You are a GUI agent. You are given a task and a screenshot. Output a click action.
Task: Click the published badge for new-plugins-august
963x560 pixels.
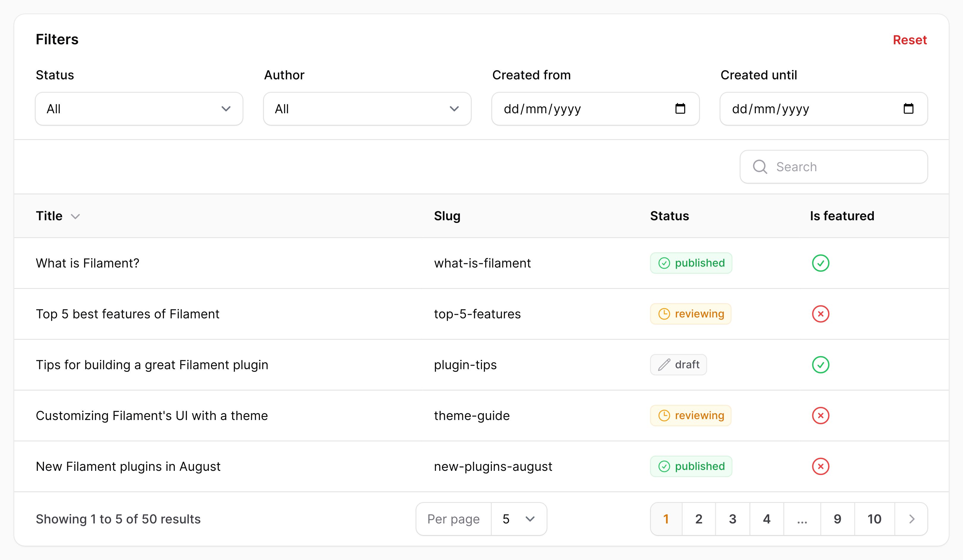click(x=691, y=466)
